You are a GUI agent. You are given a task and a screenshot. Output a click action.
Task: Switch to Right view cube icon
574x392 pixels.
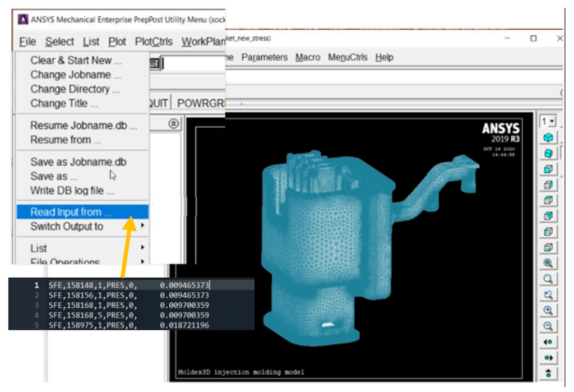548,185
